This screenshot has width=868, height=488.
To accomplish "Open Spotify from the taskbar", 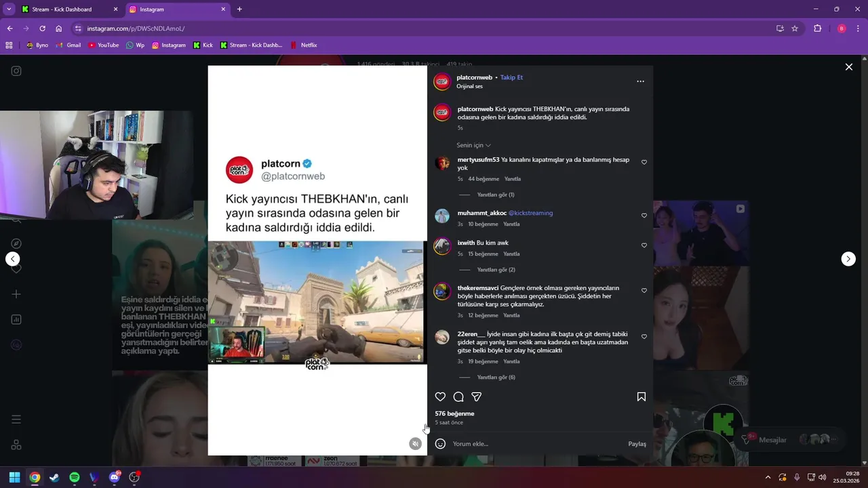I will coord(75,477).
